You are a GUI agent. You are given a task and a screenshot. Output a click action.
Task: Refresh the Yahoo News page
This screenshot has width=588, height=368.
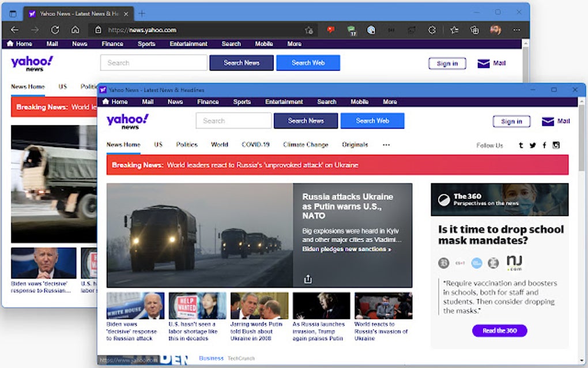point(55,29)
